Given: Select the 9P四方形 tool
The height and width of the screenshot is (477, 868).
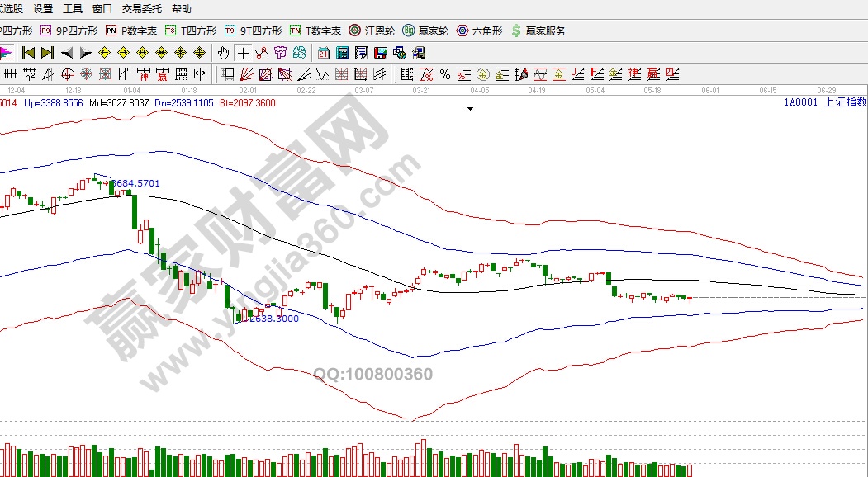Looking at the screenshot, I should pos(69,31).
